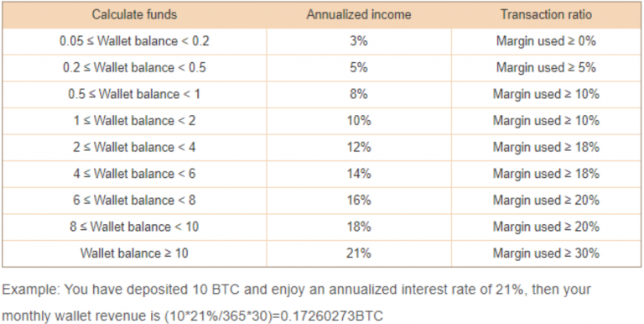Click the Wallet balance ≥ 10 cell
Viewport: 644px width, 324px height.
point(134,253)
